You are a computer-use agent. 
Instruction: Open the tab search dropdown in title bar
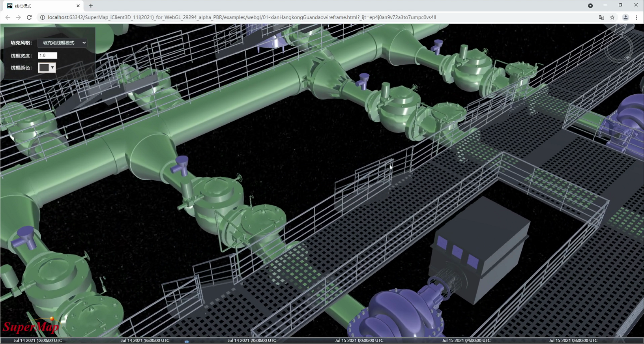[x=590, y=6]
